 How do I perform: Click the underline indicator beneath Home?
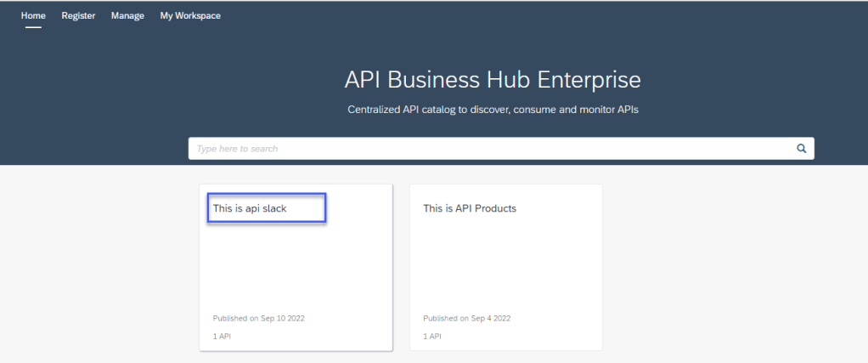pos(33,26)
